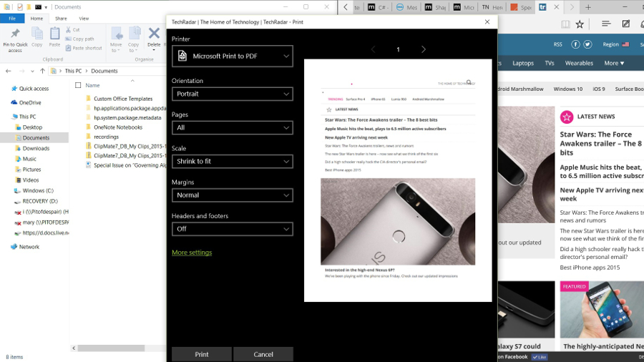Select the Custom Office Templates folder
644x362 pixels.
(123, 99)
